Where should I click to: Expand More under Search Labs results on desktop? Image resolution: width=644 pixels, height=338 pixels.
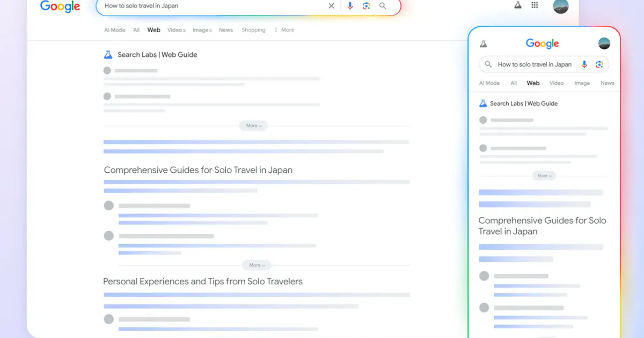pos(253,126)
